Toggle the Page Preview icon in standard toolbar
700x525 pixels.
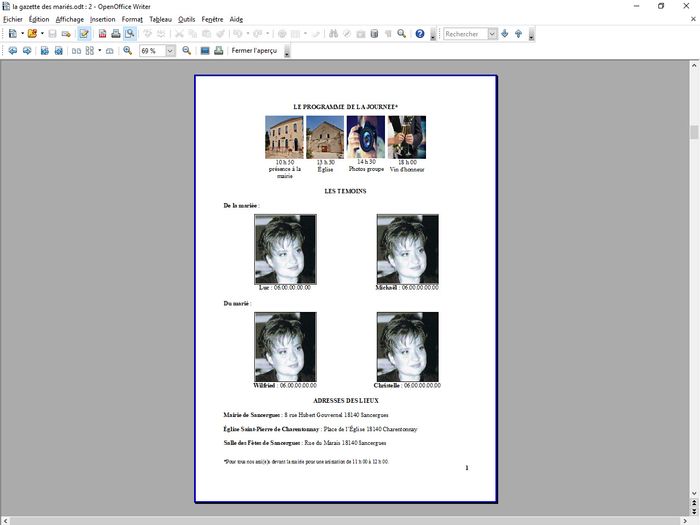pos(130,33)
